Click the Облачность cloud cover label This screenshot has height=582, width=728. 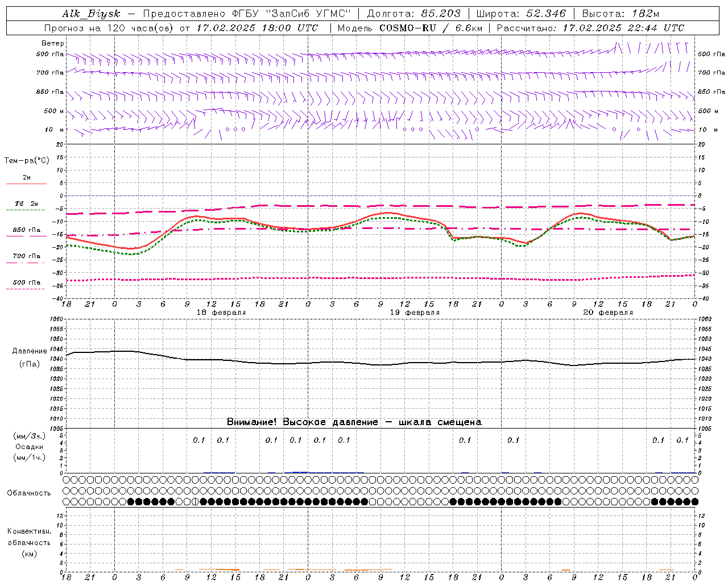pyautogui.click(x=29, y=493)
